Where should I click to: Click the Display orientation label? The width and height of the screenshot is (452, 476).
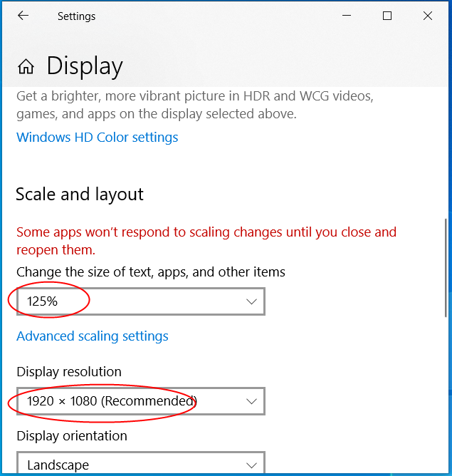[72, 435]
